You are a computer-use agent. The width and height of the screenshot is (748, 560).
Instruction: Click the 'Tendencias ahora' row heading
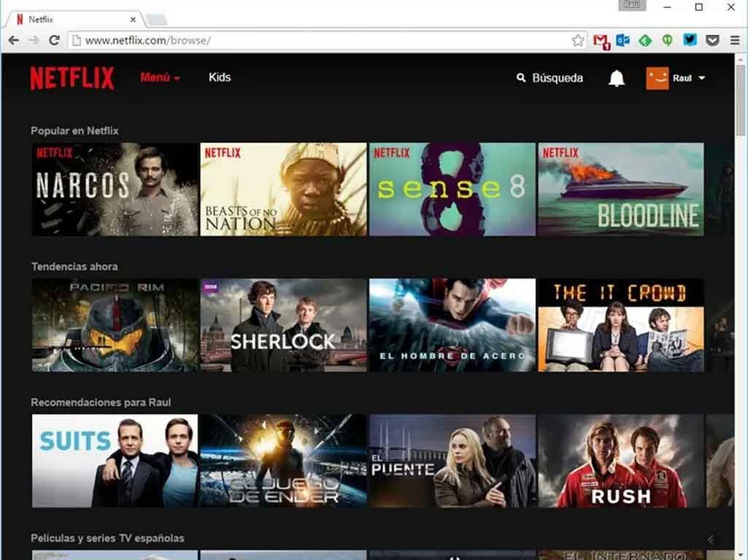[74, 266]
